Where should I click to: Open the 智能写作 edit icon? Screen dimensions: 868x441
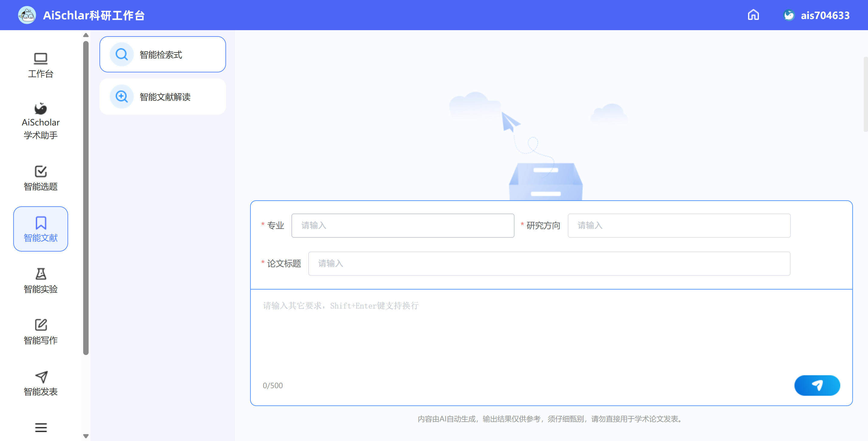[x=41, y=325]
